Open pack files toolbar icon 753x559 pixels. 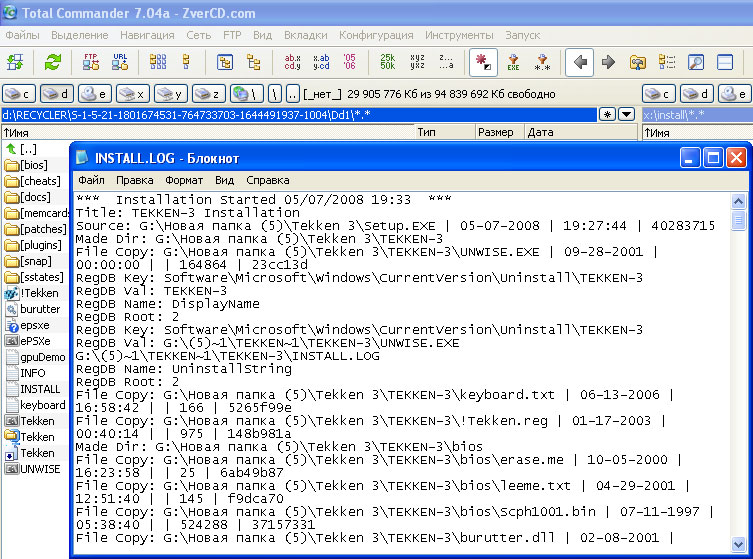tap(637, 62)
